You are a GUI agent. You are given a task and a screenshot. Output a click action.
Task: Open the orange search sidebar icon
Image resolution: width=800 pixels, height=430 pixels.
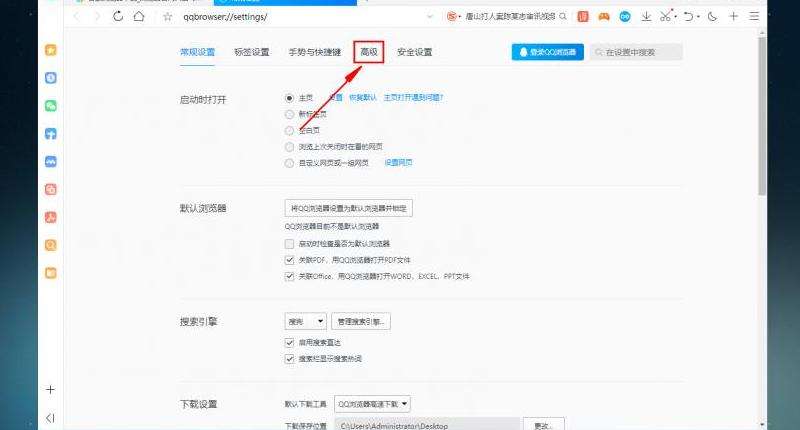coord(51,245)
